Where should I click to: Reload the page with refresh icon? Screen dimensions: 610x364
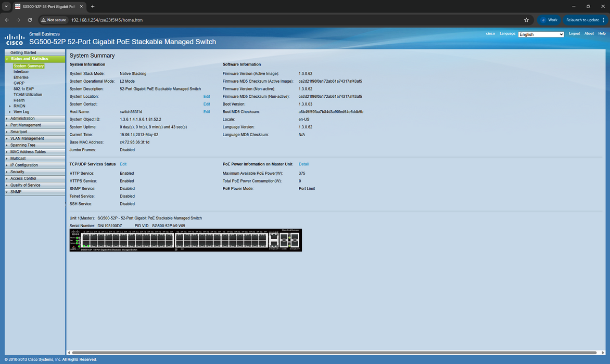pos(30,20)
